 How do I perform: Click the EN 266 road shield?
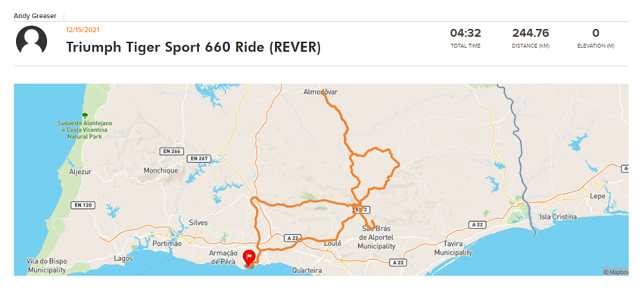click(x=168, y=151)
